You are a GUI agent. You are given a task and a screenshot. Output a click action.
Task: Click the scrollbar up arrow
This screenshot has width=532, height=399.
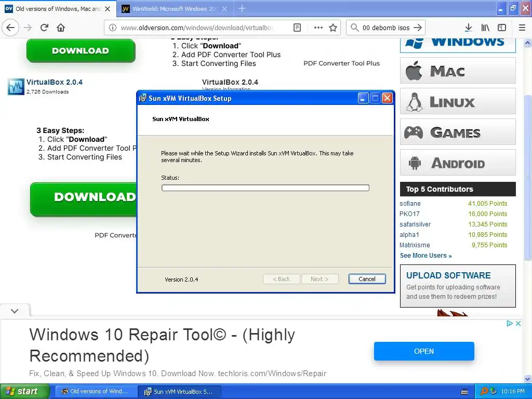tap(528, 43)
